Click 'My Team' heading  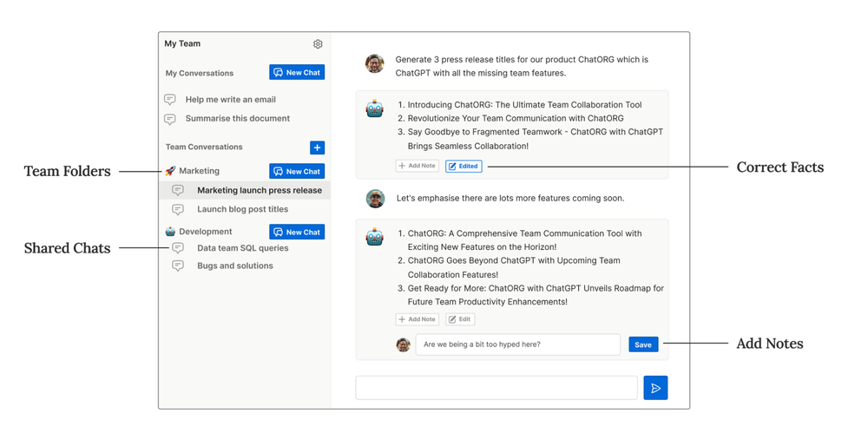tap(182, 43)
